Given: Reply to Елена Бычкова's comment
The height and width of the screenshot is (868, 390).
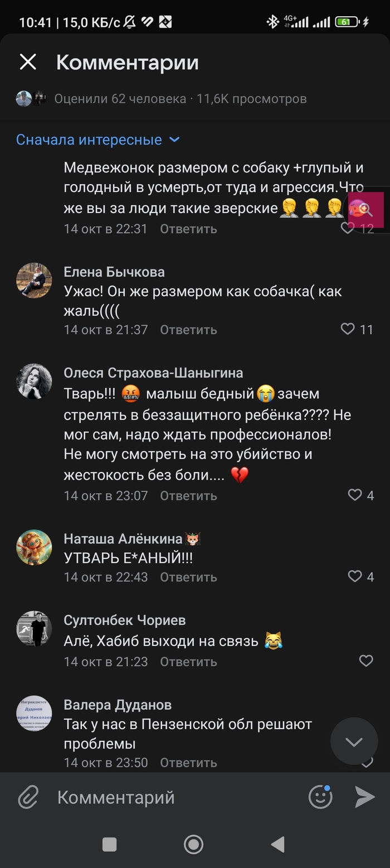Looking at the screenshot, I should [188, 330].
